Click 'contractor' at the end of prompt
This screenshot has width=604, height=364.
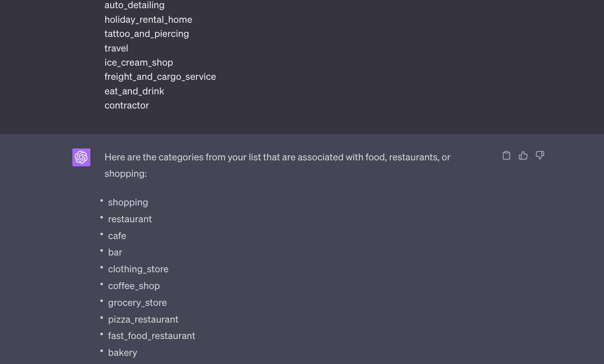127,106
